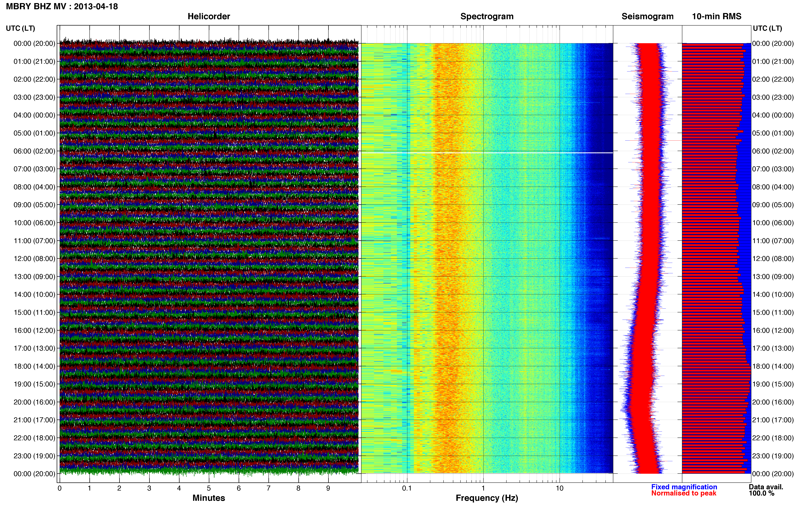Click the left 'UTC (LT)' axis label

[x=21, y=28]
